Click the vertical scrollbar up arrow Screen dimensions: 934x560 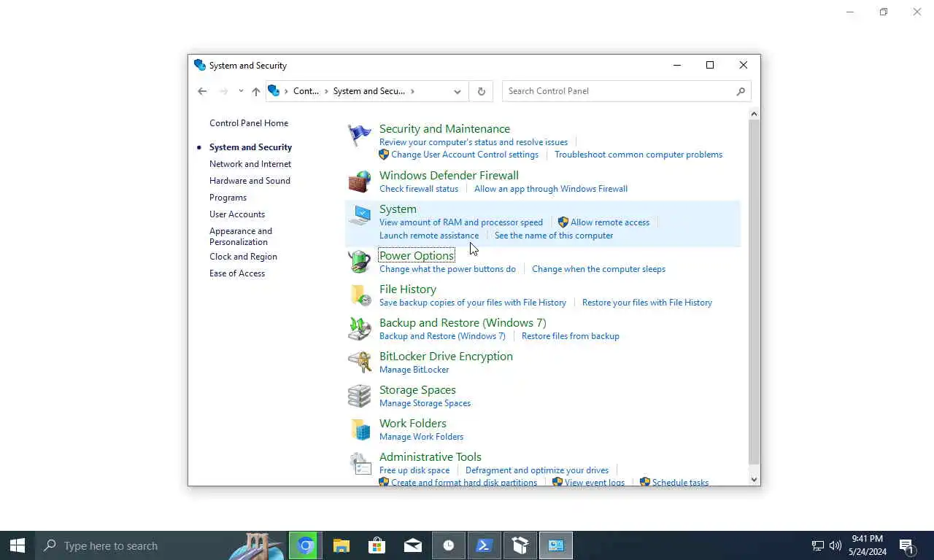tap(754, 114)
